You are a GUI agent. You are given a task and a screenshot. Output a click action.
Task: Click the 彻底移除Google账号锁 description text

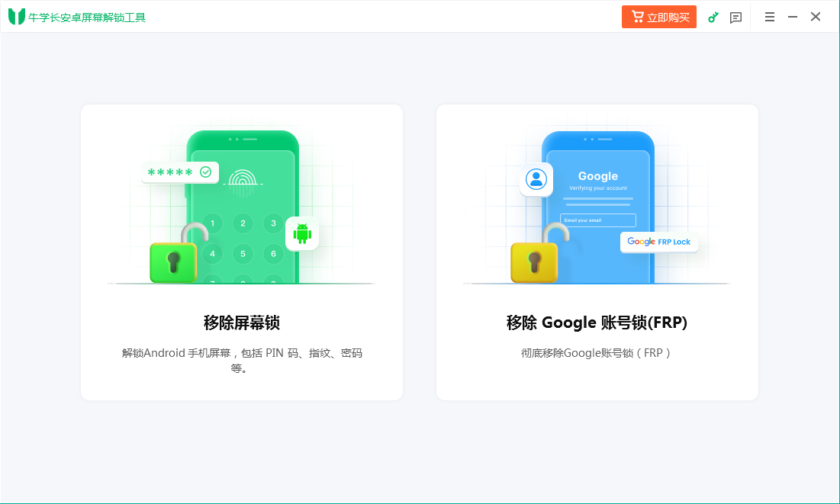click(x=597, y=353)
